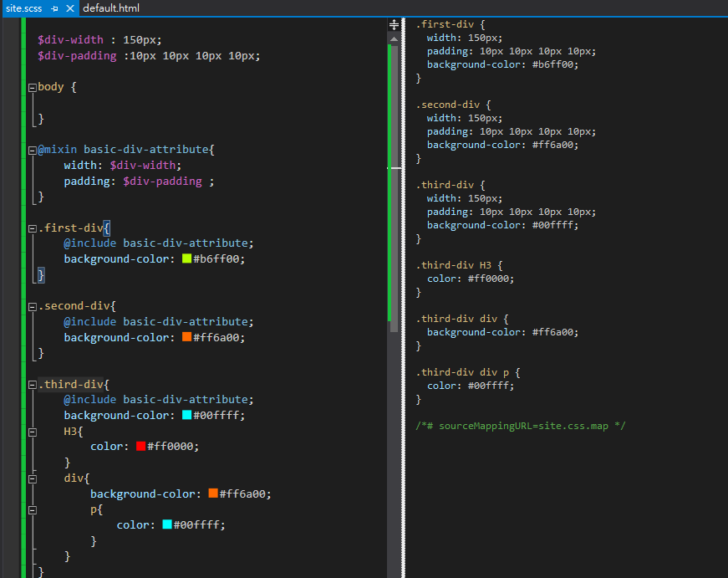Screen dimensions: 728x578
Task: Collapse the nested p block
Action: 33,510
